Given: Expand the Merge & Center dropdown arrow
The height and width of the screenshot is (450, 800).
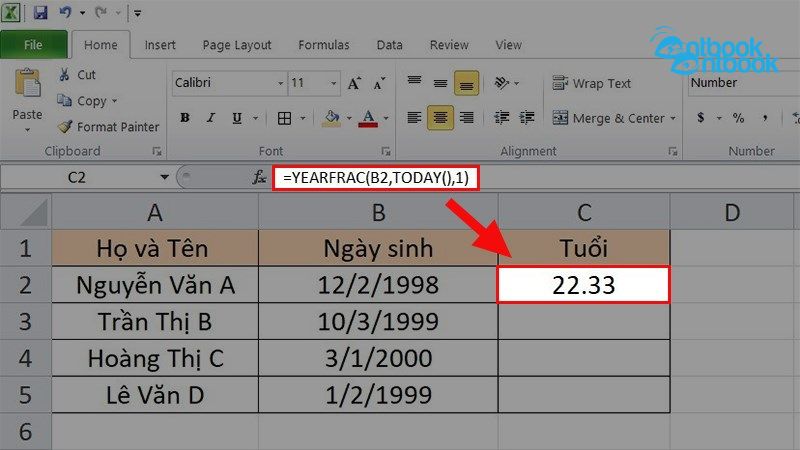Looking at the screenshot, I should 673,118.
